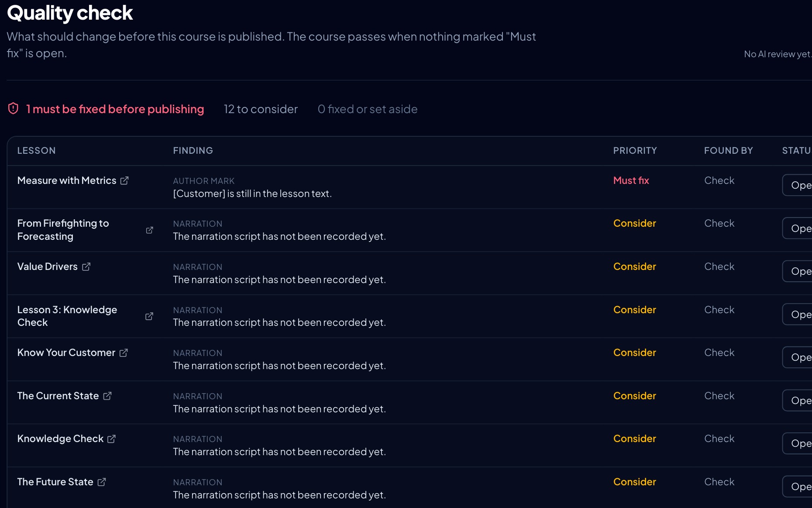
Task: Click the LESSON column header
Action: tap(37, 150)
